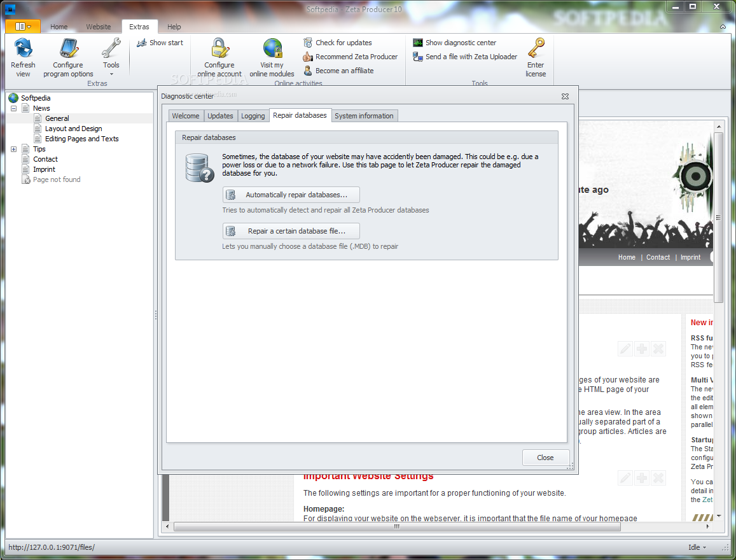Click Automatically repair databases button
Screen dimensions: 736x560
tap(291, 195)
